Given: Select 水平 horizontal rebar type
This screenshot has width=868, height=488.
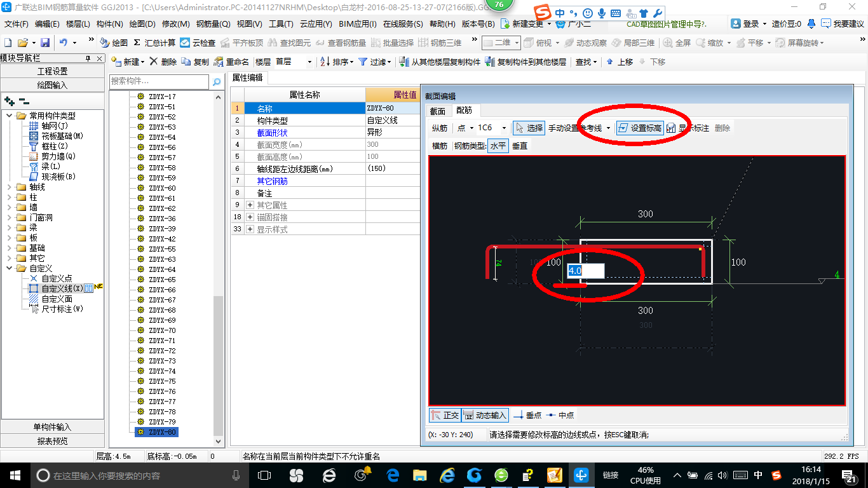Looking at the screenshot, I should 498,146.
